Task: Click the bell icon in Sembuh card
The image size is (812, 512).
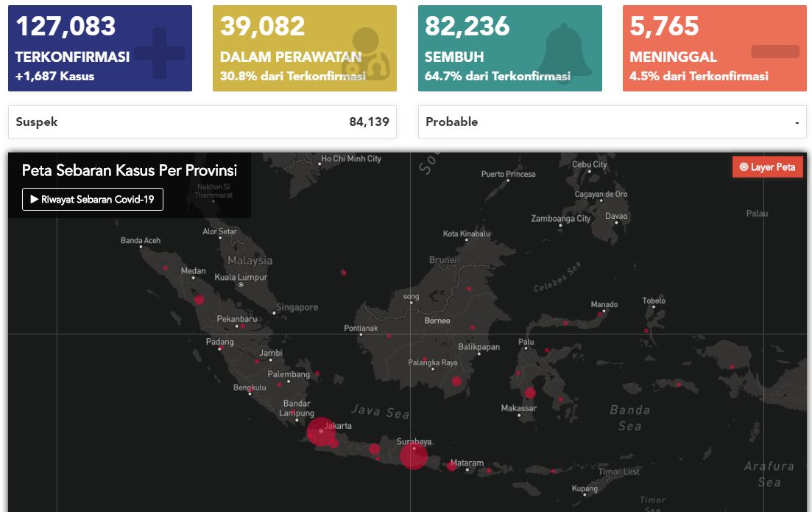Action: pos(565,50)
